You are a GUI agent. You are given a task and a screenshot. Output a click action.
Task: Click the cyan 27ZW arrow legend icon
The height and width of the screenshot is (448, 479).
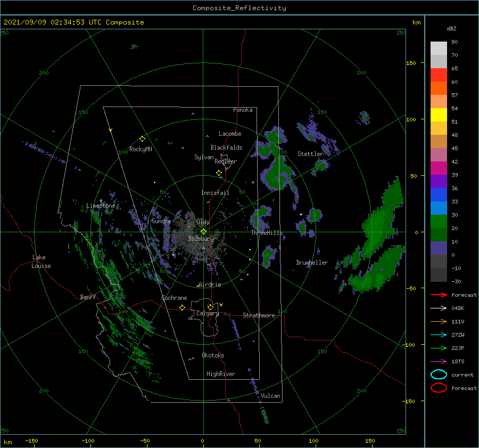tap(439, 335)
